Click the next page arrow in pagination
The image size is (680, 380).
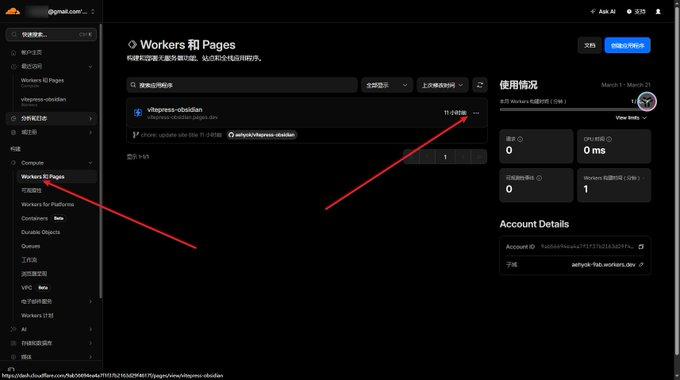pos(463,157)
